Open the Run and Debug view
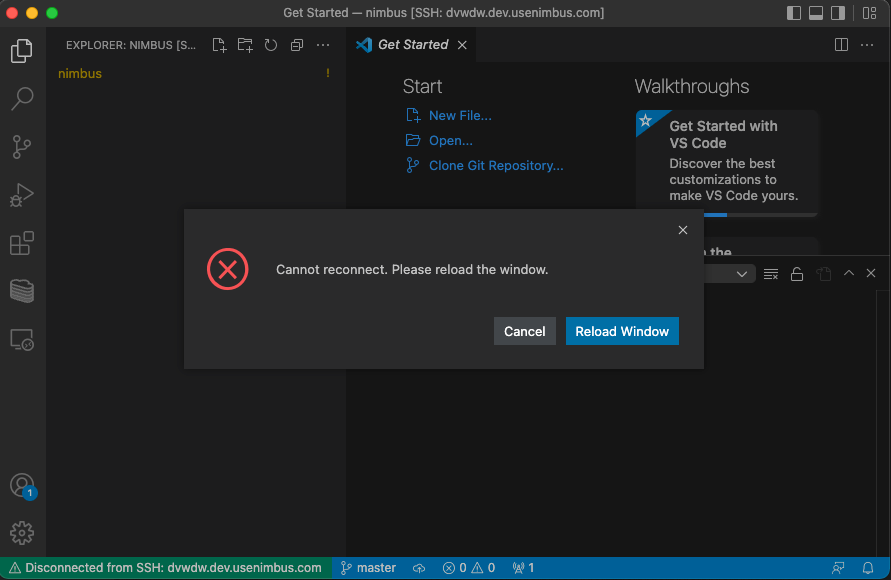Screen dimensions: 891x580 (x=22, y=195)
